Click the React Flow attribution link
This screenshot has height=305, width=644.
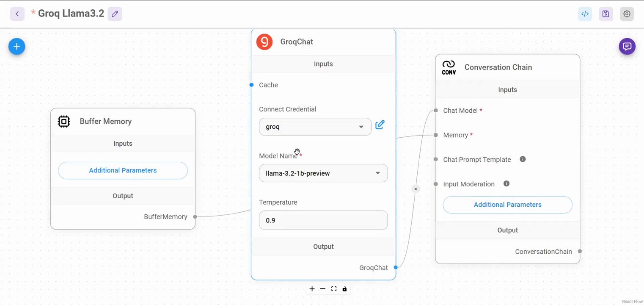(632, 302)
